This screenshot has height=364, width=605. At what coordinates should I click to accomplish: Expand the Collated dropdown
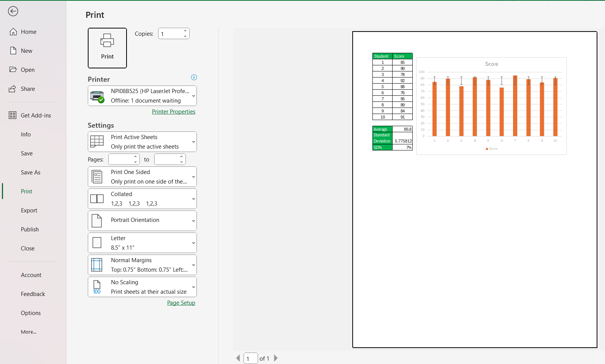coord(193,199)
